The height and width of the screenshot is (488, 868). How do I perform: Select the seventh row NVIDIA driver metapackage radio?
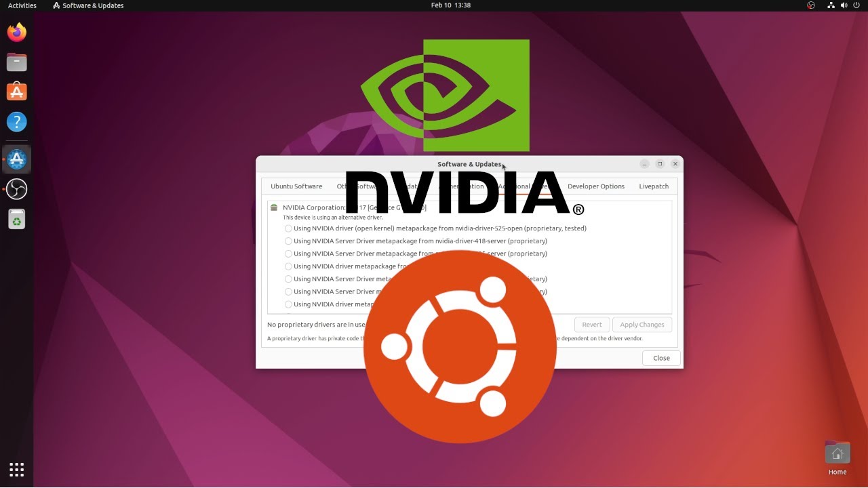pyautogui.click(x=288, y=304)
